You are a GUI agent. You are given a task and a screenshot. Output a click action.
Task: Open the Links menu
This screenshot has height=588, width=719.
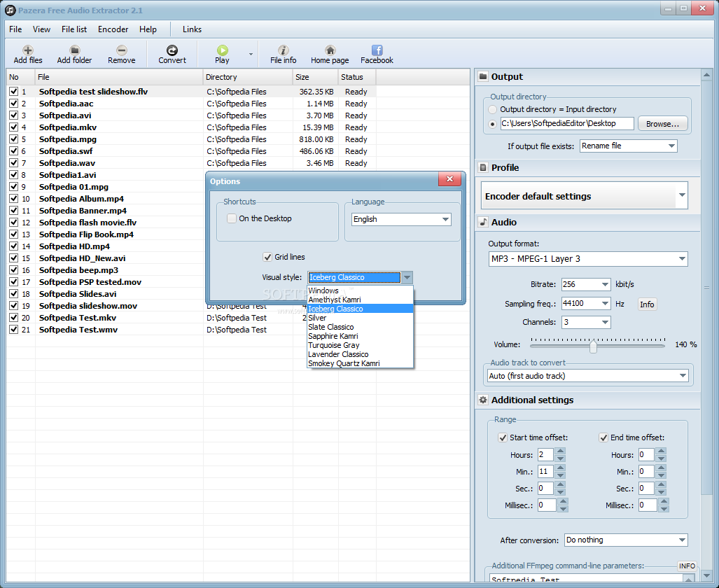[192, 29]
